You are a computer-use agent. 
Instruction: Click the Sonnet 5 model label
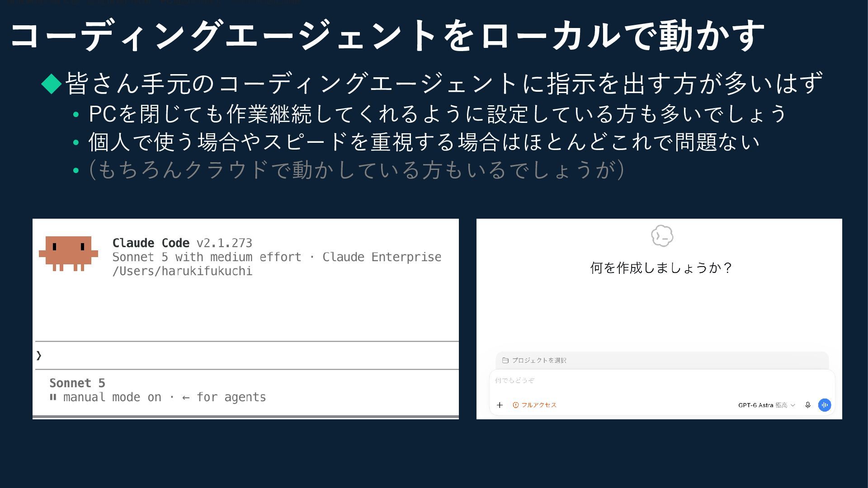[x=77, y=383]
